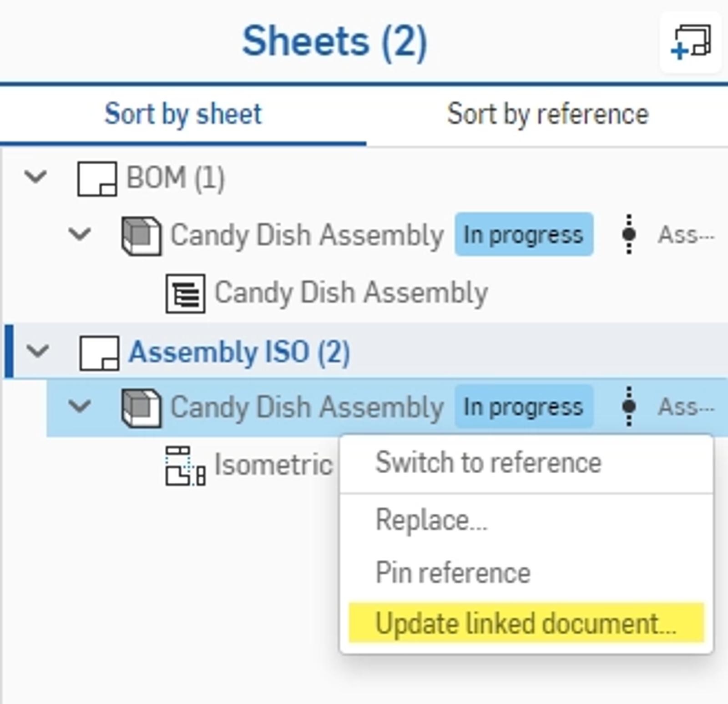
Task: Collapse the Assembly ISO sheet node
Action: coord(37,351)
